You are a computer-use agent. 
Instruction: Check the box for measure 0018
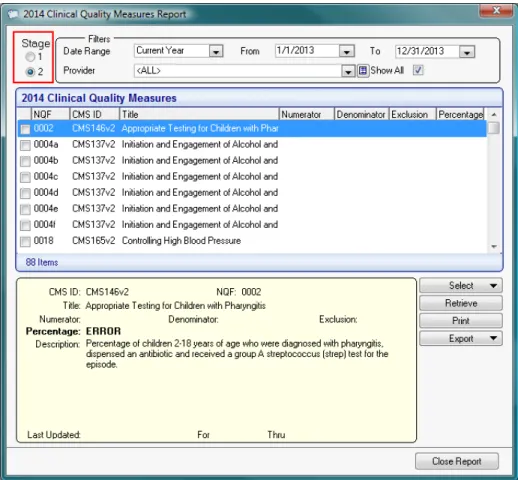point(25,241)
